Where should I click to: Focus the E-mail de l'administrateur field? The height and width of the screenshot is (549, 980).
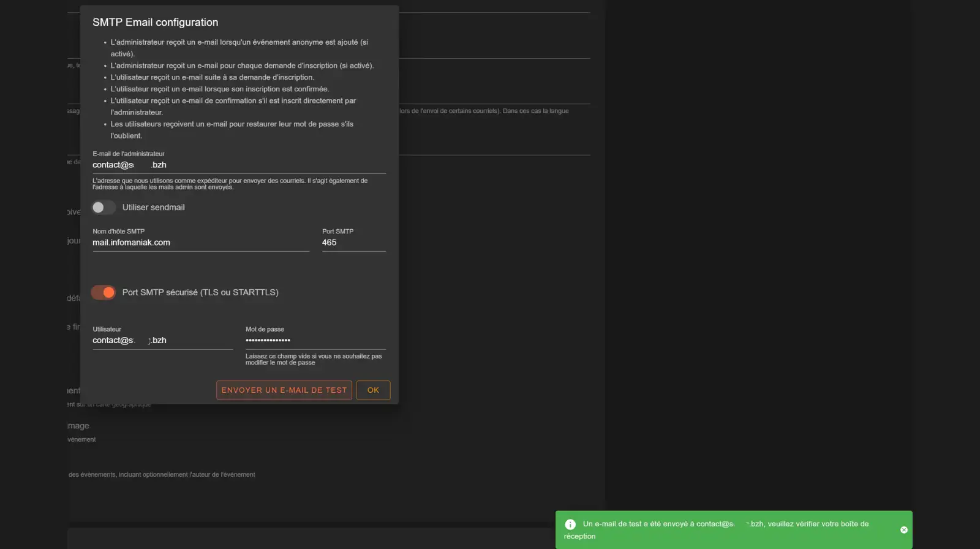click(x=239, y=165)
